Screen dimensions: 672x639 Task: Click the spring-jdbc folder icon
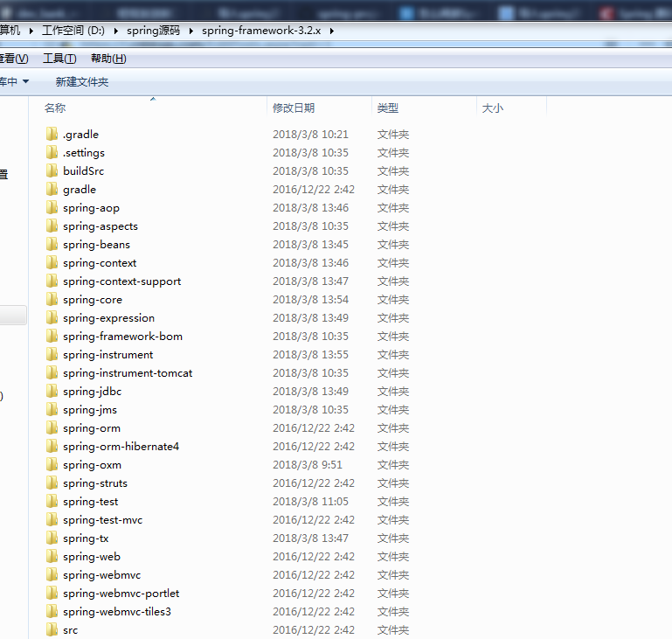(x=52, y=391)
